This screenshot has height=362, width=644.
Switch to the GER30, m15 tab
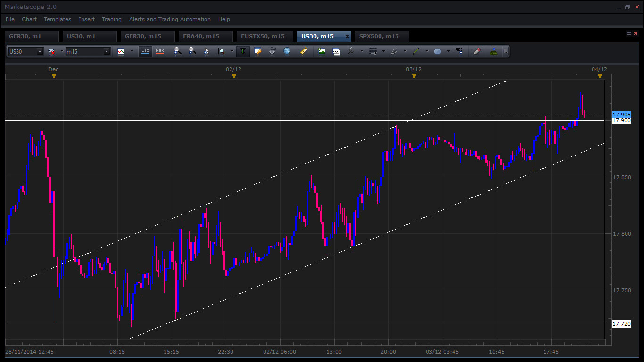[148, 36]
